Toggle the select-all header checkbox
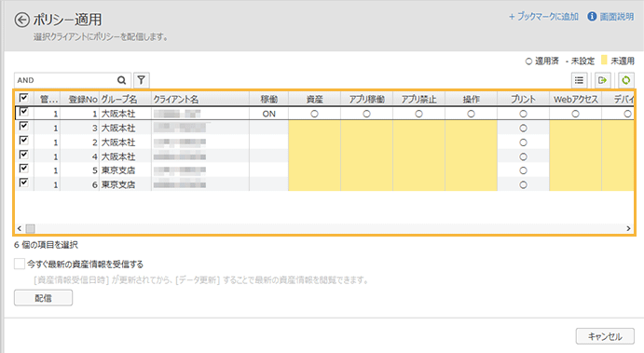Viewport: 644px width, 353px height. (x=24, y=98)
